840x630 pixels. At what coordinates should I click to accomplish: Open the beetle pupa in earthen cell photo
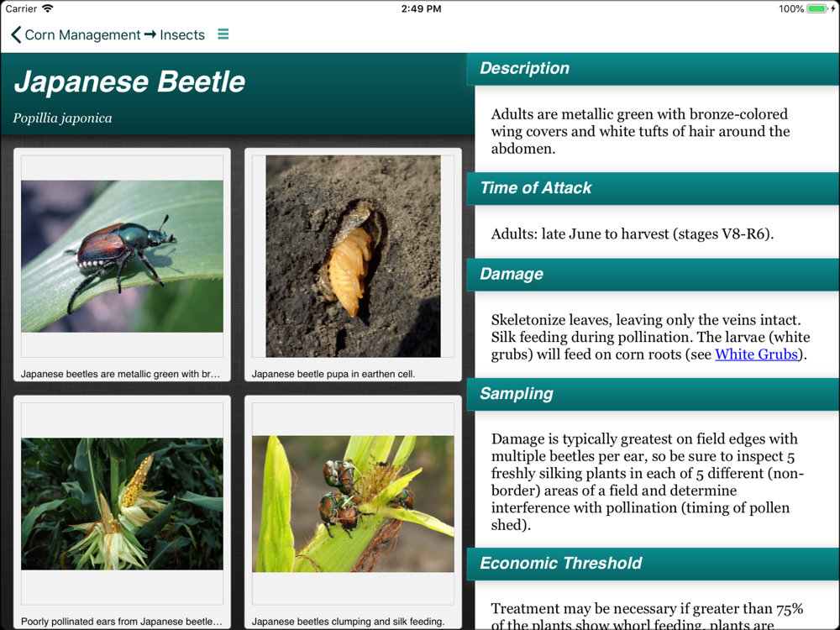(x=353, y=256)
